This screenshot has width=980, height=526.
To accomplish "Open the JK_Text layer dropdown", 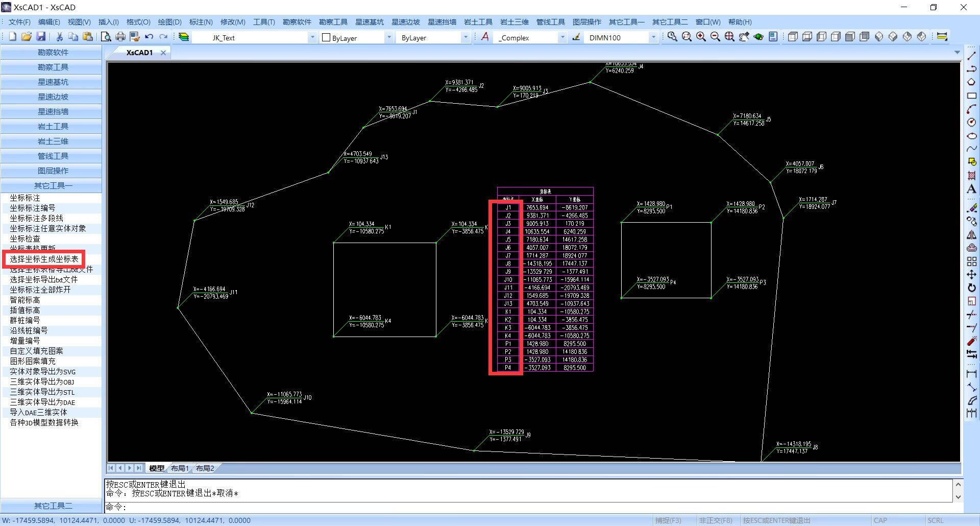I will (312, 37).
